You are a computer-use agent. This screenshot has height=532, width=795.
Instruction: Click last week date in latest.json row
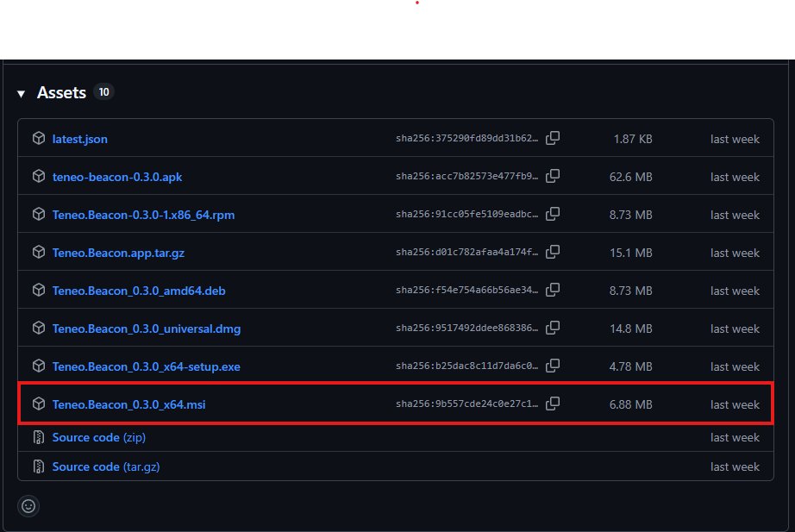(x=735, y=139)
